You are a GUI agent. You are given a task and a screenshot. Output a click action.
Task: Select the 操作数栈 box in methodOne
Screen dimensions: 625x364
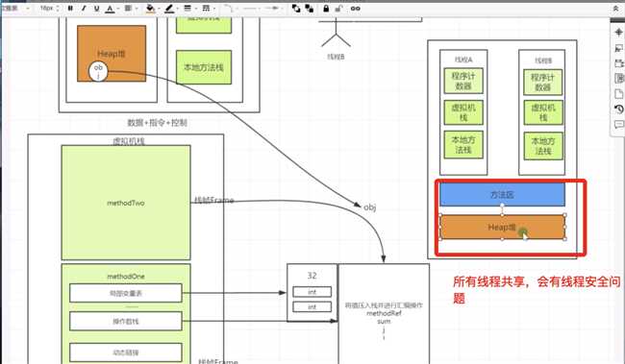[x=126, y=321]
